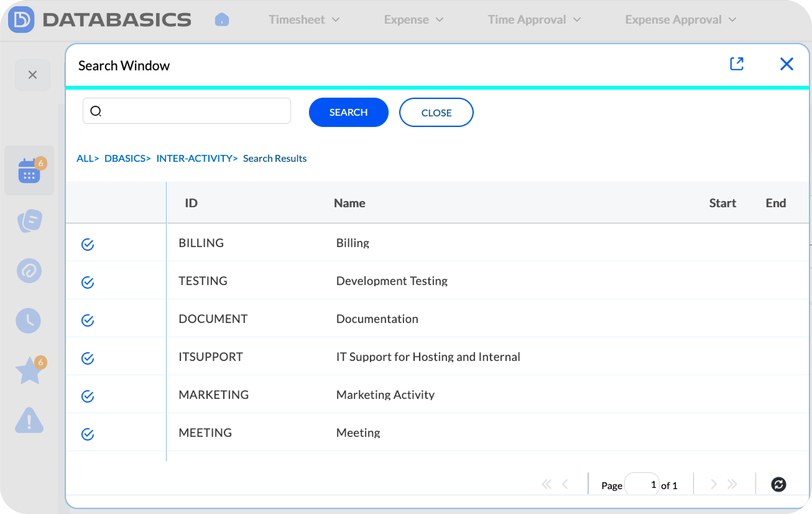This screenshot has height=514, width=812.
Task: Click the gray X button behind the dialog
Action: pyautogui.click(x=33, y=75)
